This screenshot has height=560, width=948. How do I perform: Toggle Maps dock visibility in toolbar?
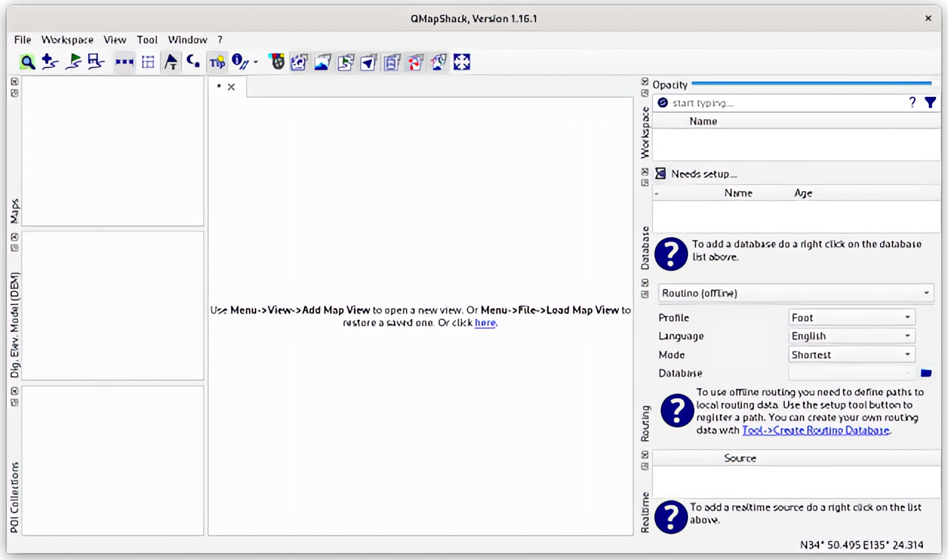tap(299, 62)
